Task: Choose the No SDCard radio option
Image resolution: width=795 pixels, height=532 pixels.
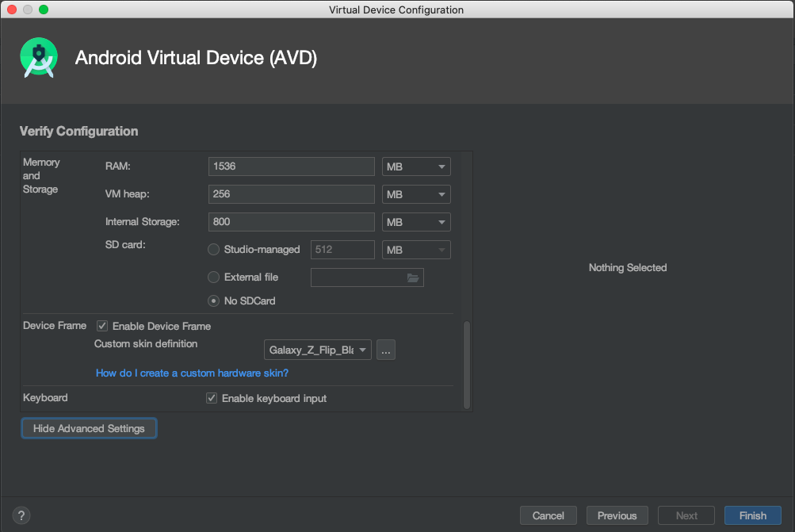Action: pyautogui.click(x=213, y=300)
